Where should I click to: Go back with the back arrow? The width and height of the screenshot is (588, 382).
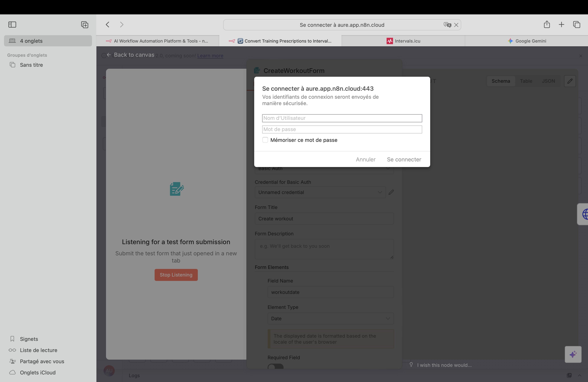tap(107, 25)
